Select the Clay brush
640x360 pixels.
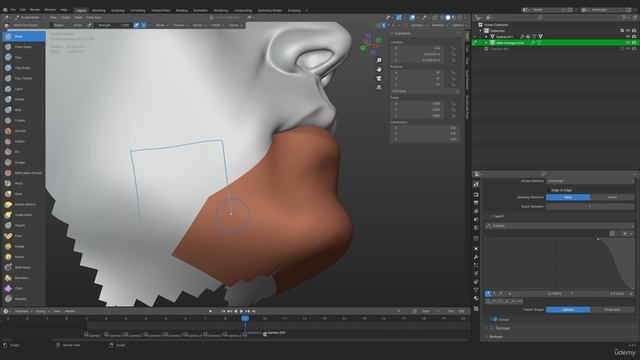coord(24,58)
